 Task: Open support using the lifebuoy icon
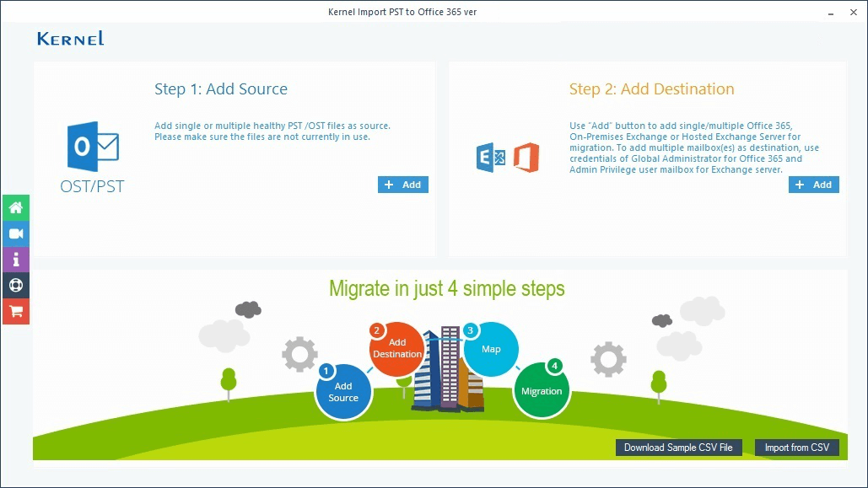click(15, 286)
